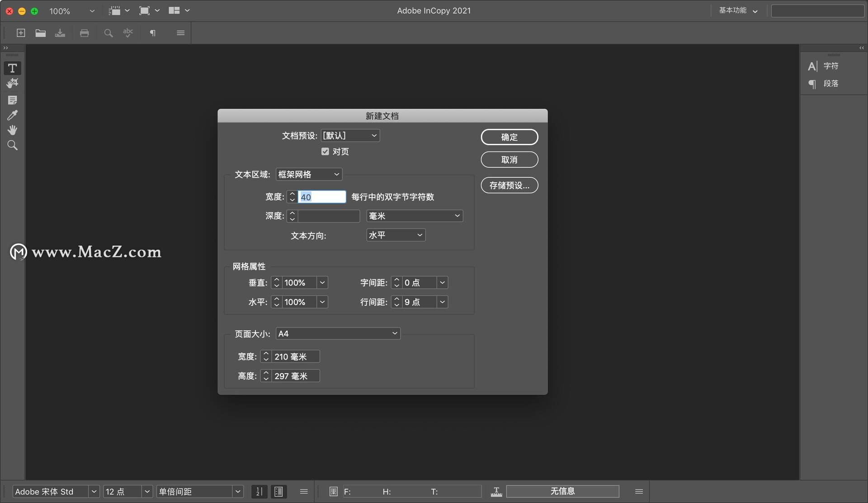
Task: Toggle hidden characters pilcrow icon
Action: click(x=153, y=33)
